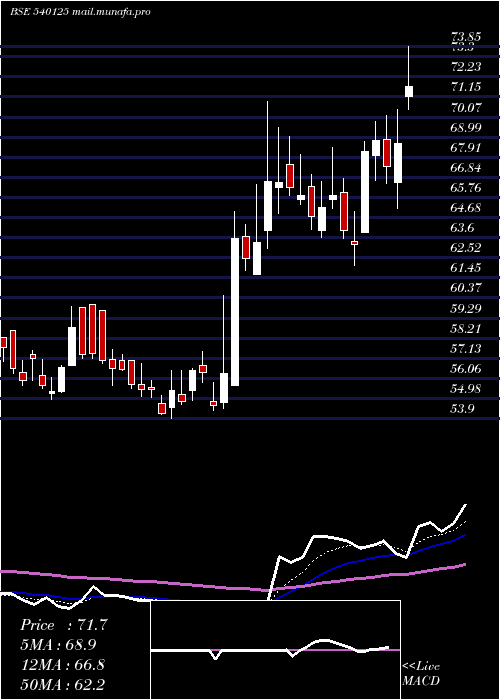Click the 60.37 price axis label
The width and height of the screenshot is (500, 700).
467,288
